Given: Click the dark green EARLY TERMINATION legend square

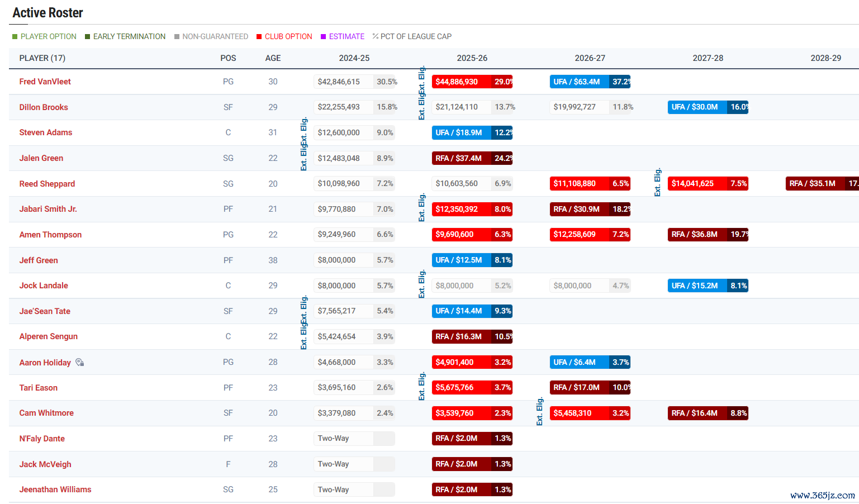Looking at the screenshot, I should click(x=88, y=36).
